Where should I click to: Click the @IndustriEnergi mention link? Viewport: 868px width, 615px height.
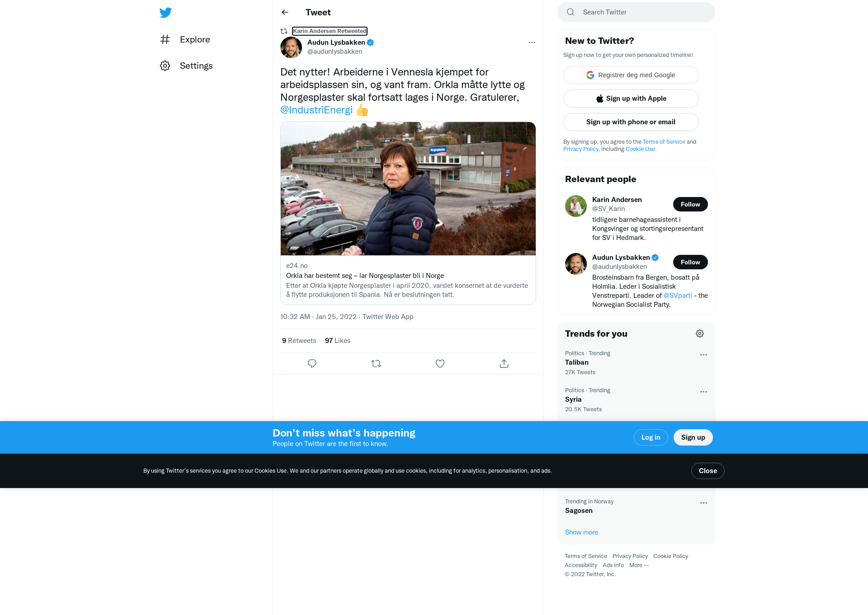[316, 110]
